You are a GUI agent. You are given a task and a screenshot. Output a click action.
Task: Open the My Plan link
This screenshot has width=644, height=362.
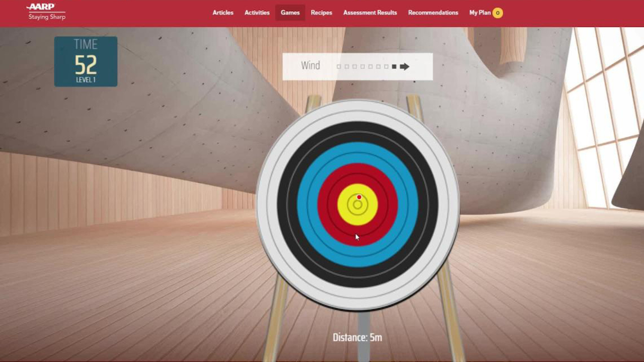click(x=480, y=13)
